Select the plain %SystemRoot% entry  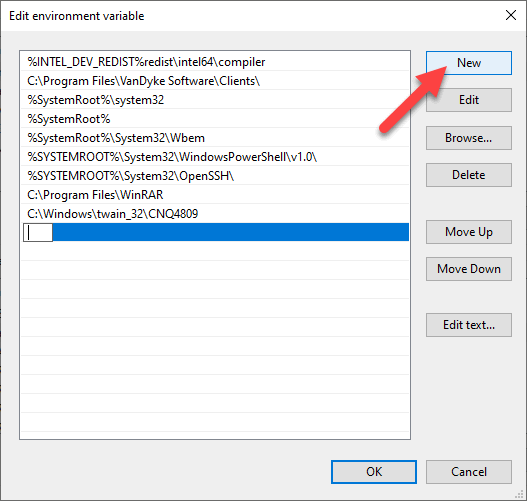click(x=215, y=119)
